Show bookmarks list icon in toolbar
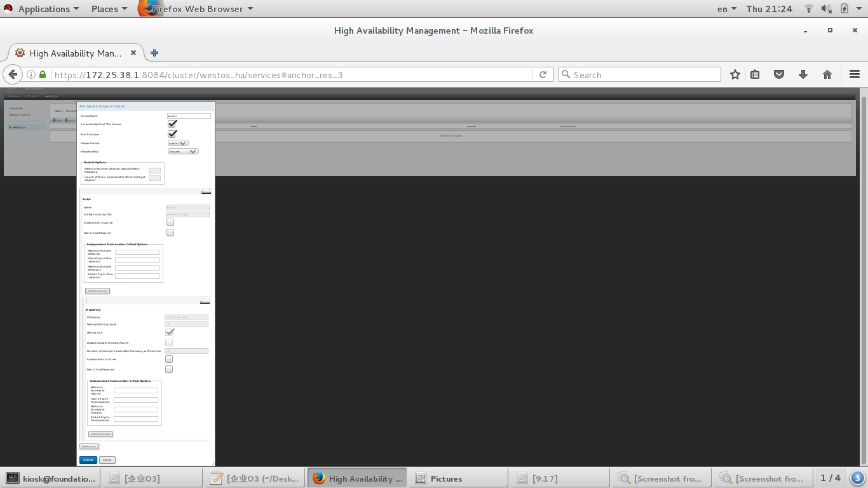Screen dimensions: 868x488 coord(755,74)
